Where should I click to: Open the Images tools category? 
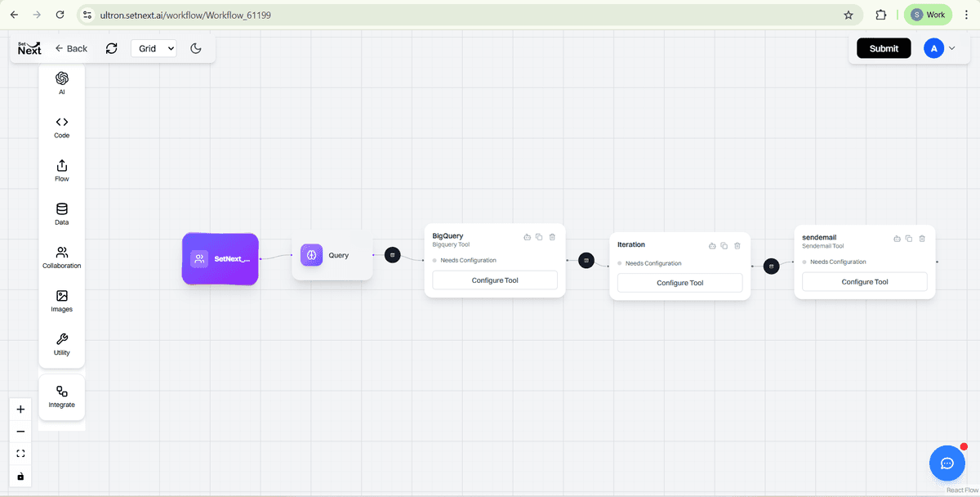coord(62,301)
